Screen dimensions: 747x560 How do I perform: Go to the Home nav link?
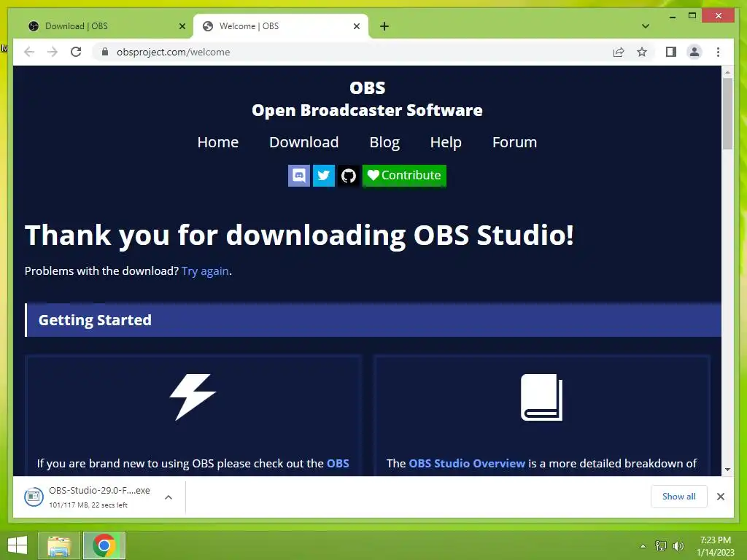(x=217, y=142)
